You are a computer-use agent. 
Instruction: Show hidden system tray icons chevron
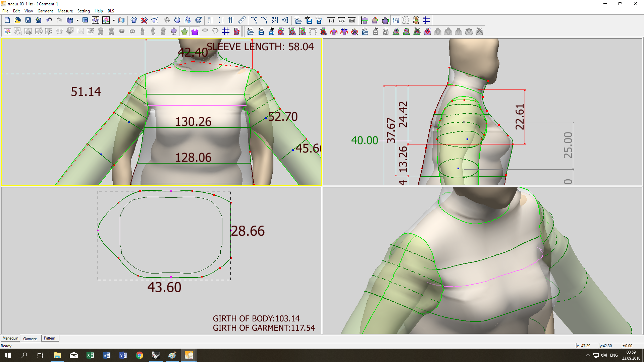point(588,355)
